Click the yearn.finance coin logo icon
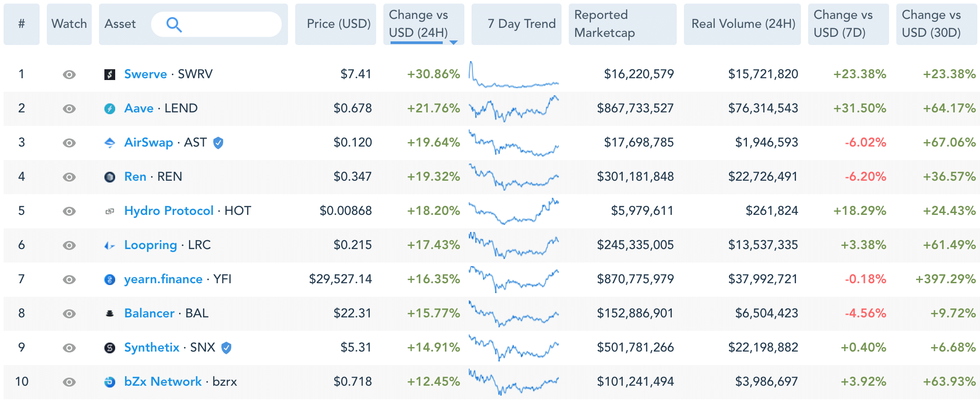This screenshot has width=980, height=401. tap(110, 279)
